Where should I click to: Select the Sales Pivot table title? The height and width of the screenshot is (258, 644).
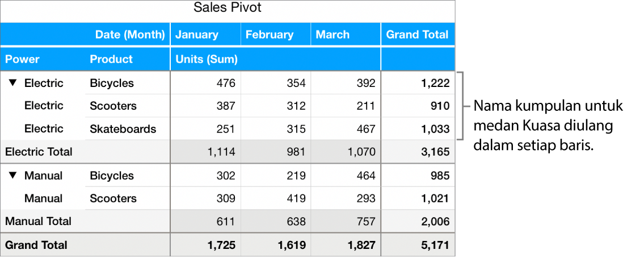(228, 8)
